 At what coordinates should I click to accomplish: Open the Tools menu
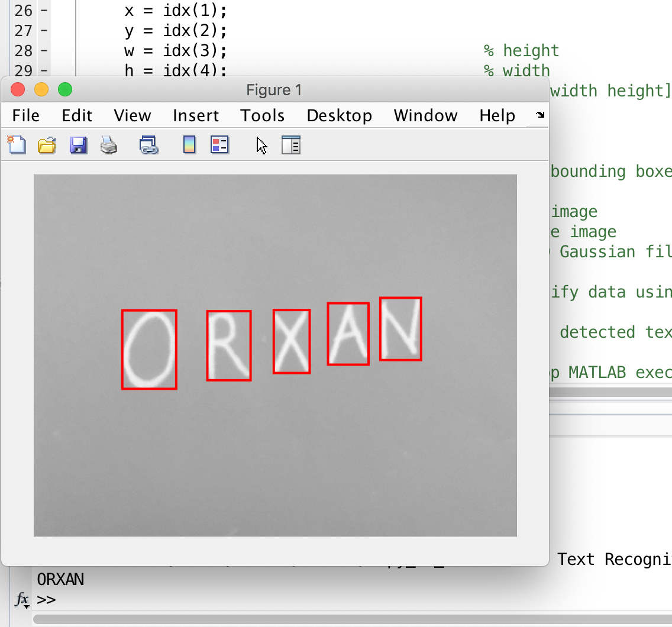click(262, 116)
